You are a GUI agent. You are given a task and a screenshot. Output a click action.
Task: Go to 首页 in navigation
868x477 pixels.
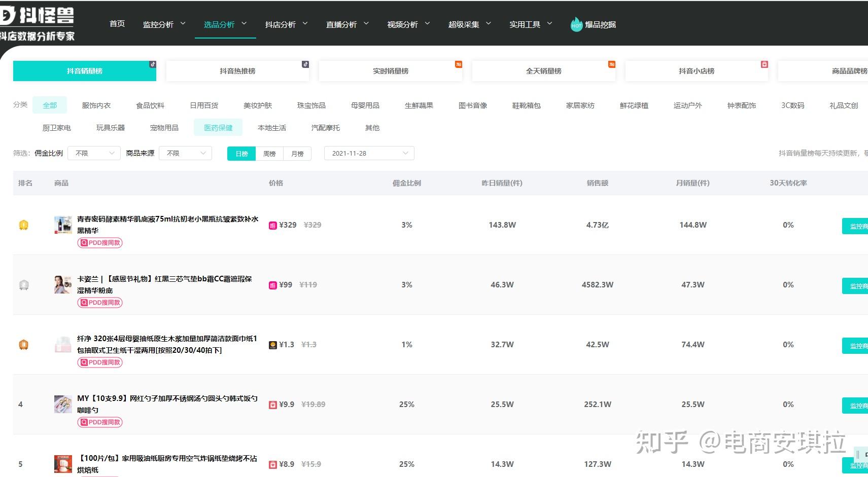coord(117,24)
